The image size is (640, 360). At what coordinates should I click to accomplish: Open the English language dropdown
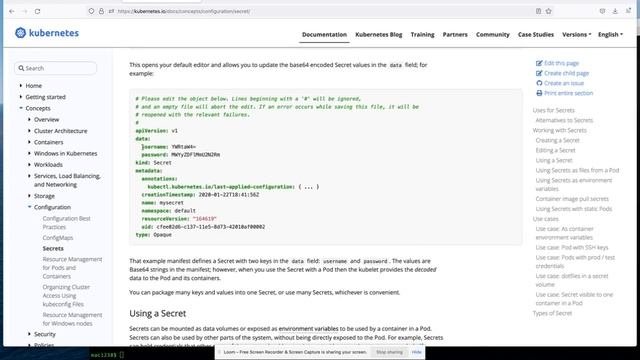pyautogui.click(x=610, y=35)
